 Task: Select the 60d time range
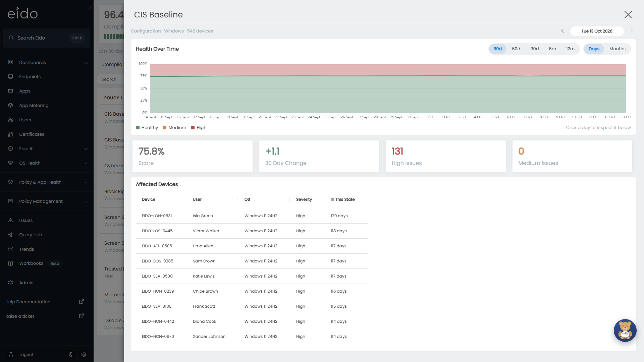pyautogui.click(x=516, y=49)
